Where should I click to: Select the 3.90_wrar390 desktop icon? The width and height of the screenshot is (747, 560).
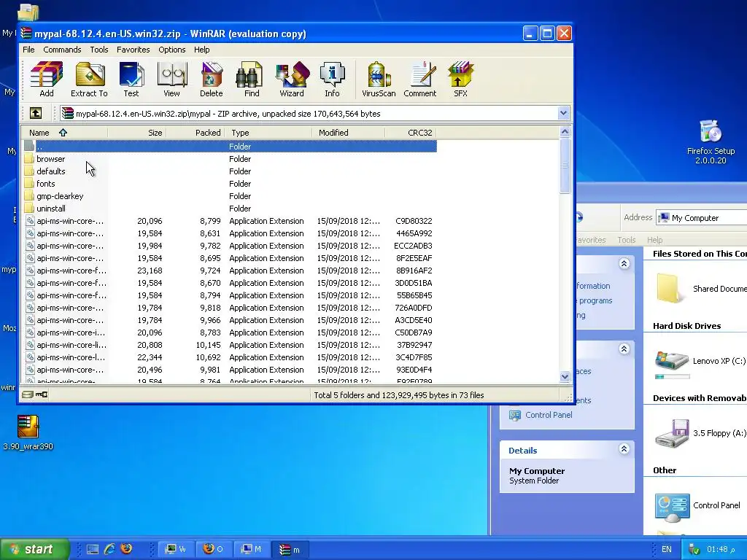pos(28,432)
